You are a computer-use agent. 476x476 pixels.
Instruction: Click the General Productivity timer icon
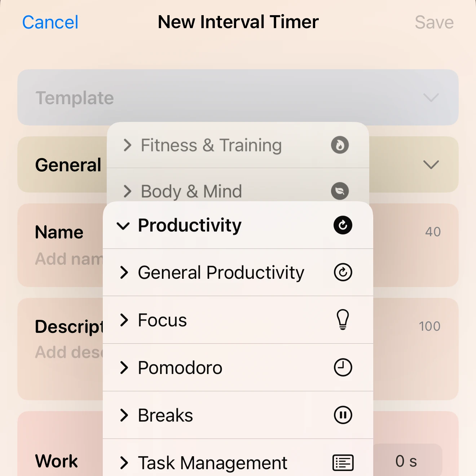(x=343, y=272)
